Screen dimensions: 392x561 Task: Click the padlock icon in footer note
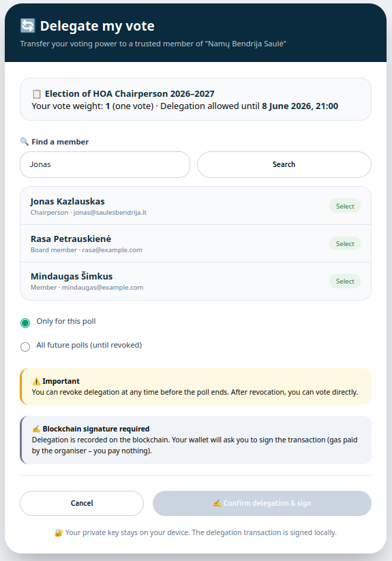tap(59, 533)
